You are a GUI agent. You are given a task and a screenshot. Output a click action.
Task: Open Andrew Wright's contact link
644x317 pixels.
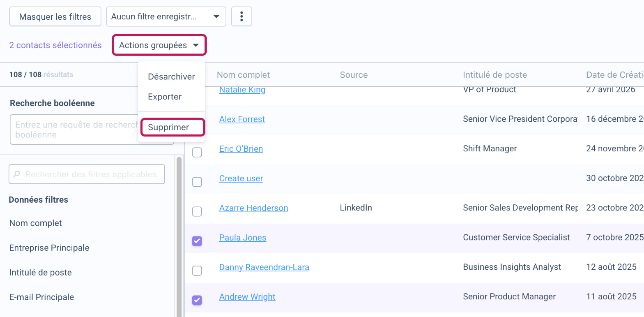tap(247, 297)
